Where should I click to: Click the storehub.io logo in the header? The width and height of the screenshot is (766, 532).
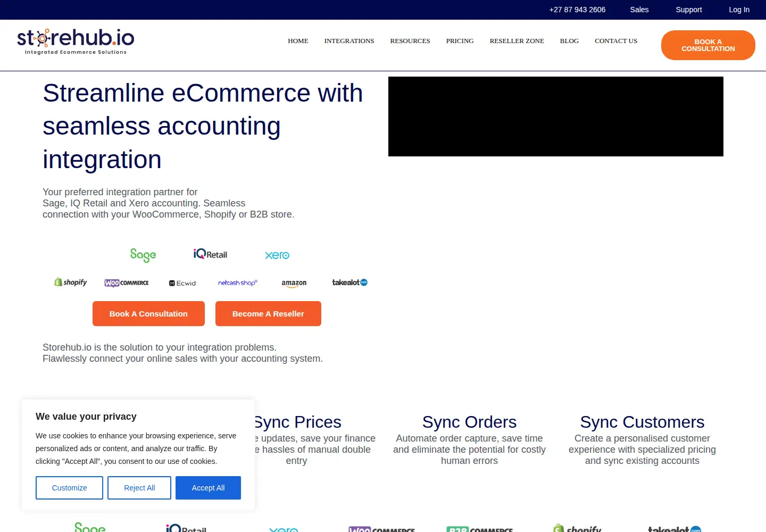76,41
